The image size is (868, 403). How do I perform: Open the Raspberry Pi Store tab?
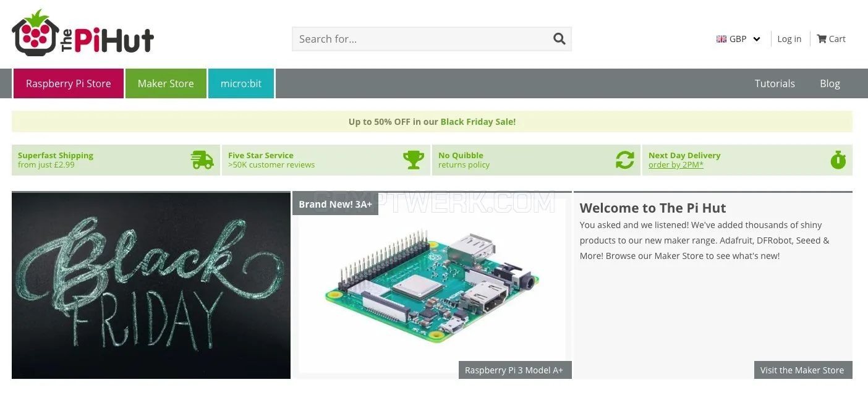[68, 83]
